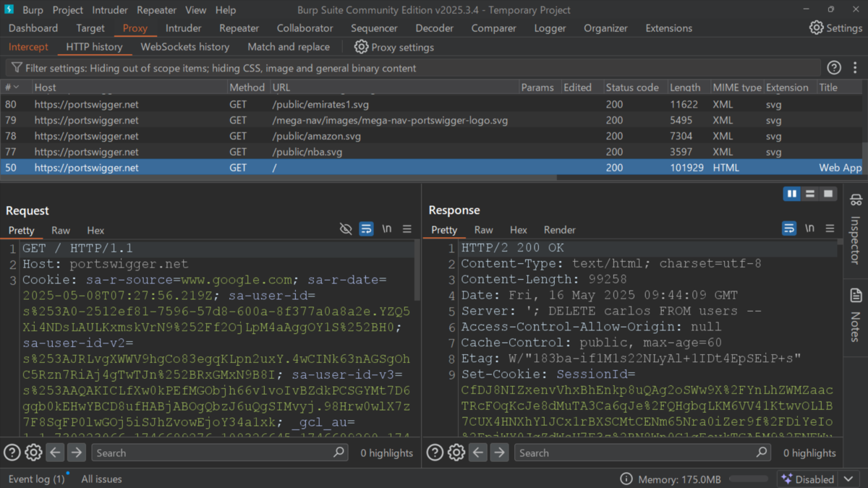Toggle non-printable \n button in Response panel
868x488 pixels.
click(x=809, y=228)
